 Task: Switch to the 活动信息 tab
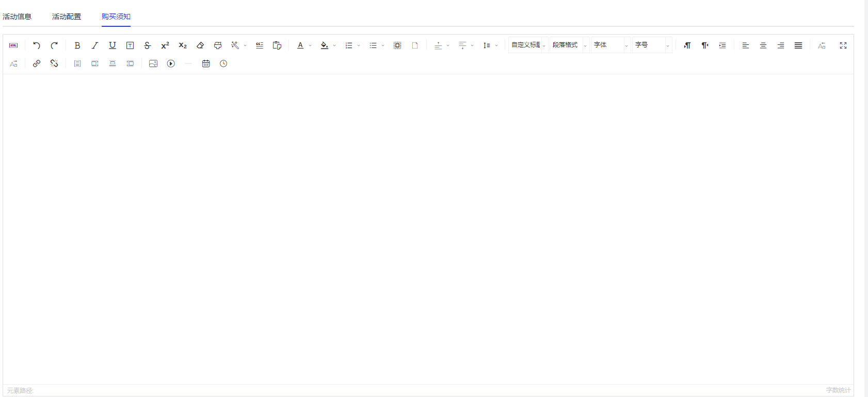(x=17, y=17)
